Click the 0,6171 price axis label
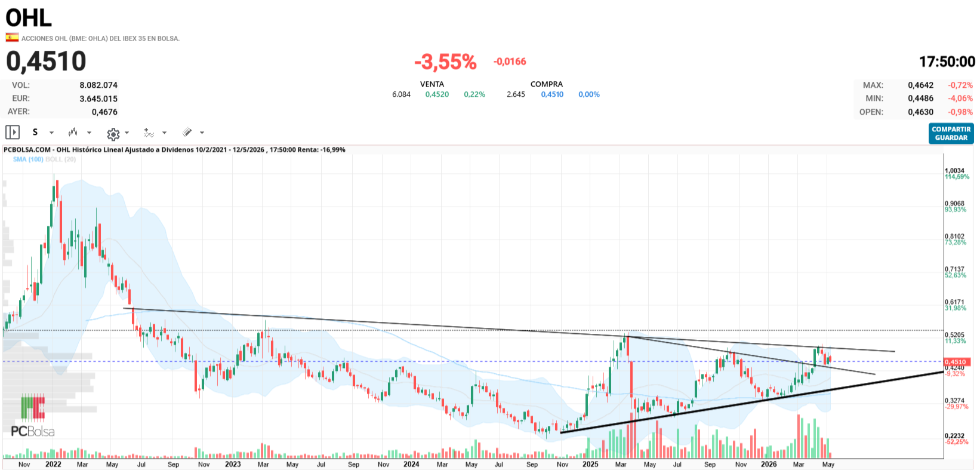 tap(954, 302)
